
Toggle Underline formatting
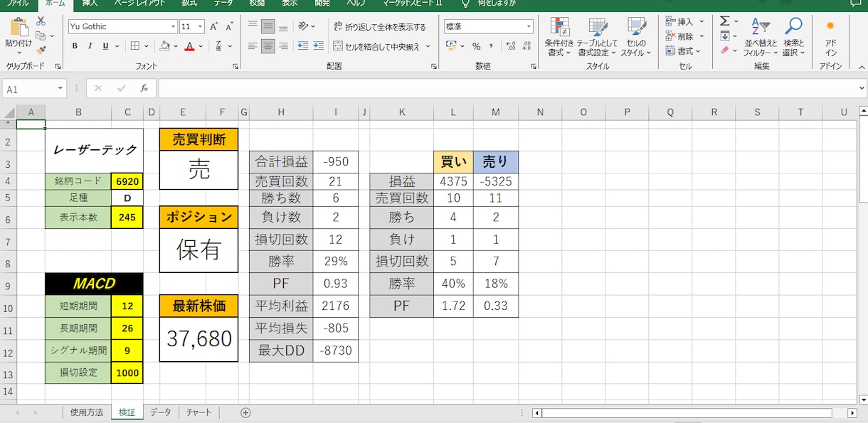click(x=105, y=46)
